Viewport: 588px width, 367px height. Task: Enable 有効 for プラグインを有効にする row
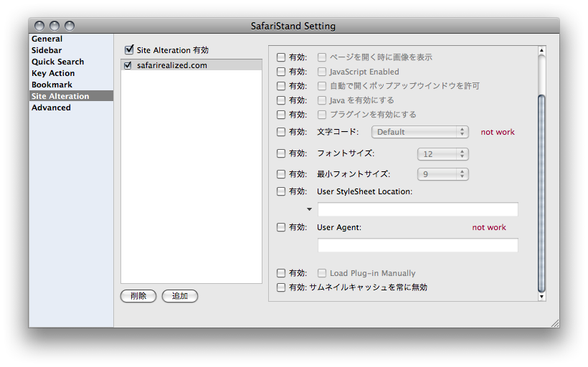tap(281, 115)
